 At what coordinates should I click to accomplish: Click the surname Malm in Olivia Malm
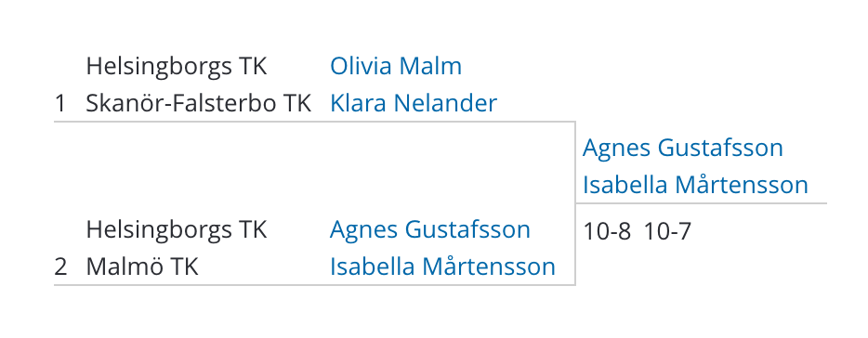tap(430, 66)
